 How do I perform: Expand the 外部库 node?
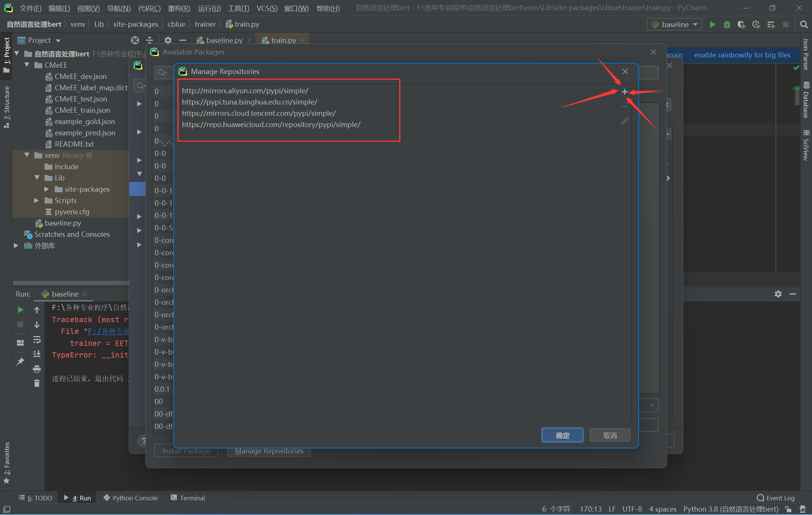(16, 245)
